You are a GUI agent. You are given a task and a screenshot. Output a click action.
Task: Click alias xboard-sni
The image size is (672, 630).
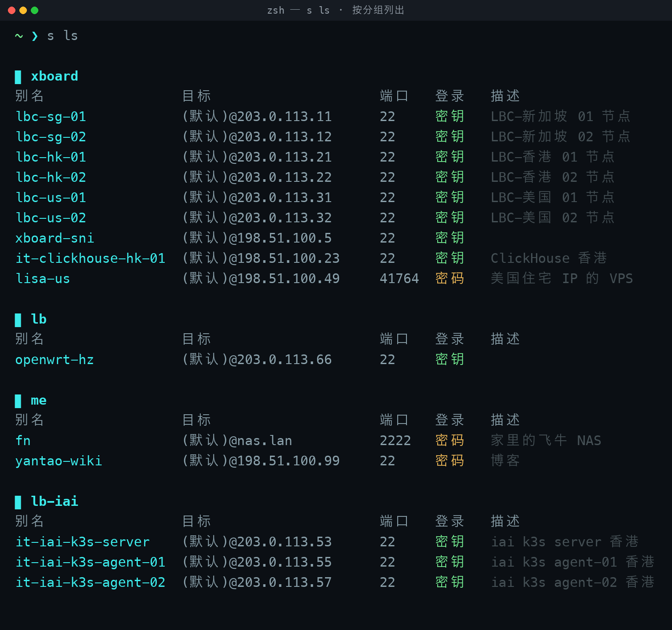click(x=55, y=238)
